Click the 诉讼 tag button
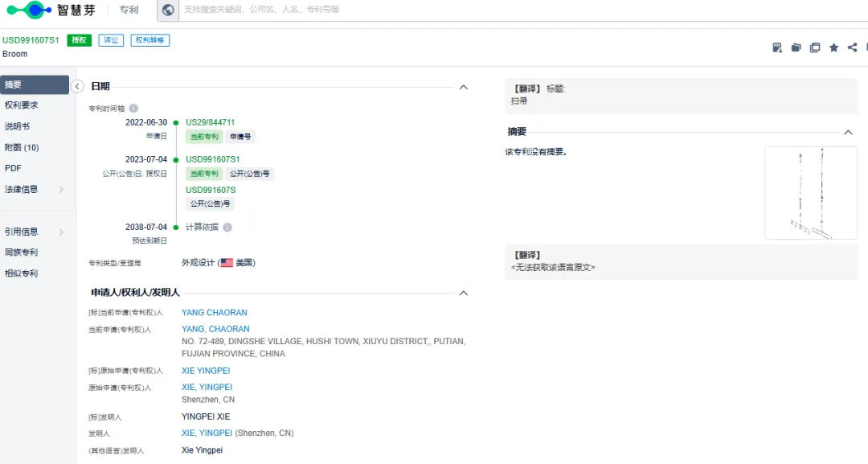The width and height of the screenshot is (868, 464). [111, 40]
